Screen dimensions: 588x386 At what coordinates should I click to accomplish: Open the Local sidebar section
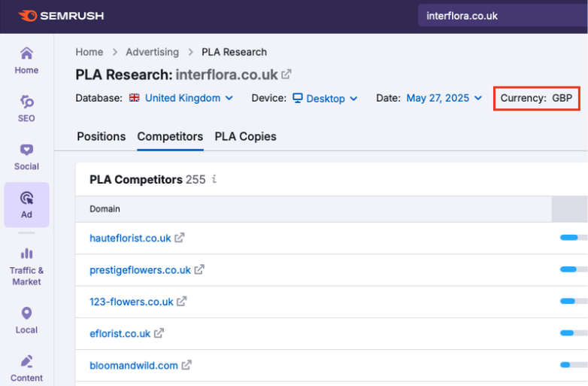click(x=26, y=319)
